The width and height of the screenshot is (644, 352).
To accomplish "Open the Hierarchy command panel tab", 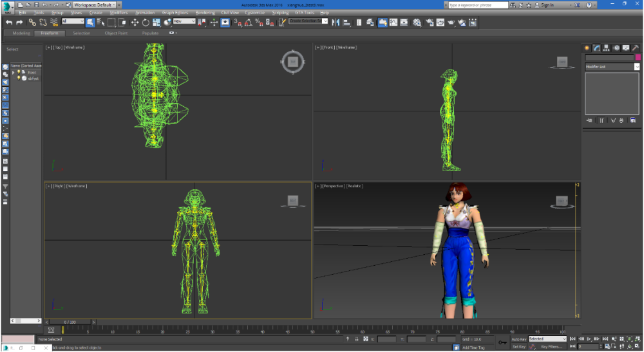I will pyautogui.click(x=607, y=48).
